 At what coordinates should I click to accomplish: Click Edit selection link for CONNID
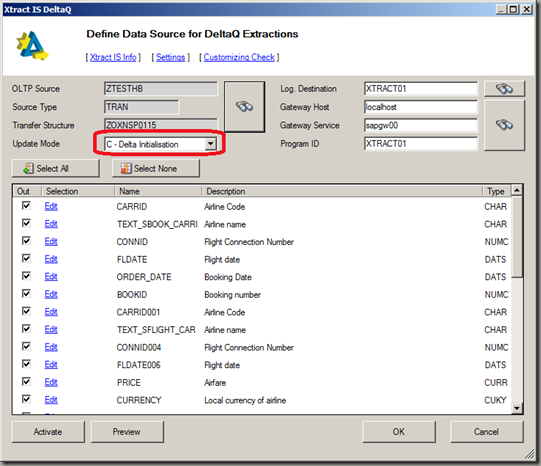[51, 241]
